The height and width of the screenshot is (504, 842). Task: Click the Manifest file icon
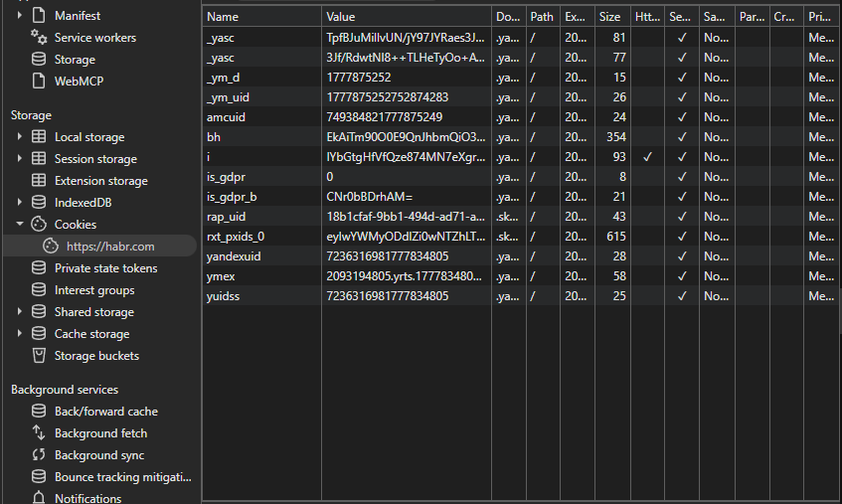pyautogui.click(x=39, y=16)
